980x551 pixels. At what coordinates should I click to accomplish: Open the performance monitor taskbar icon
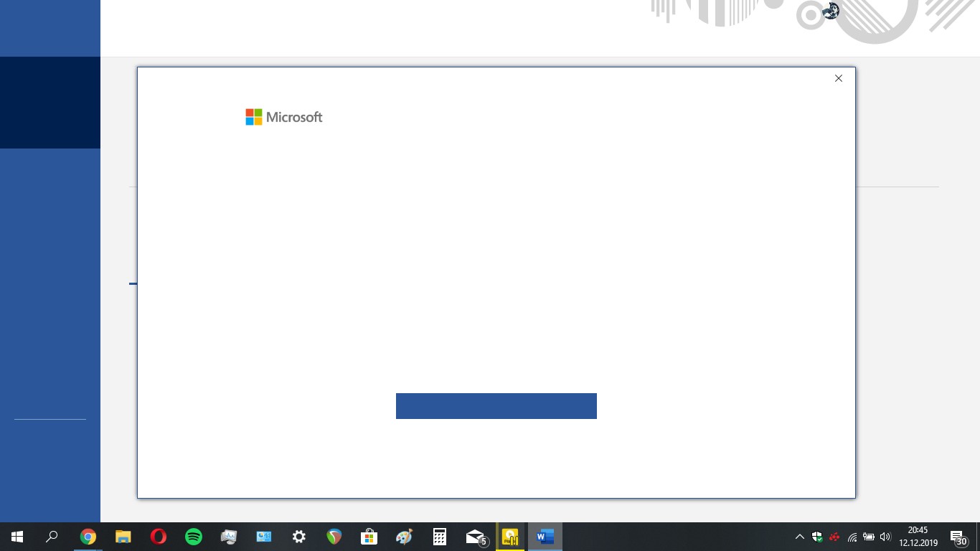(x=228, y=537)
